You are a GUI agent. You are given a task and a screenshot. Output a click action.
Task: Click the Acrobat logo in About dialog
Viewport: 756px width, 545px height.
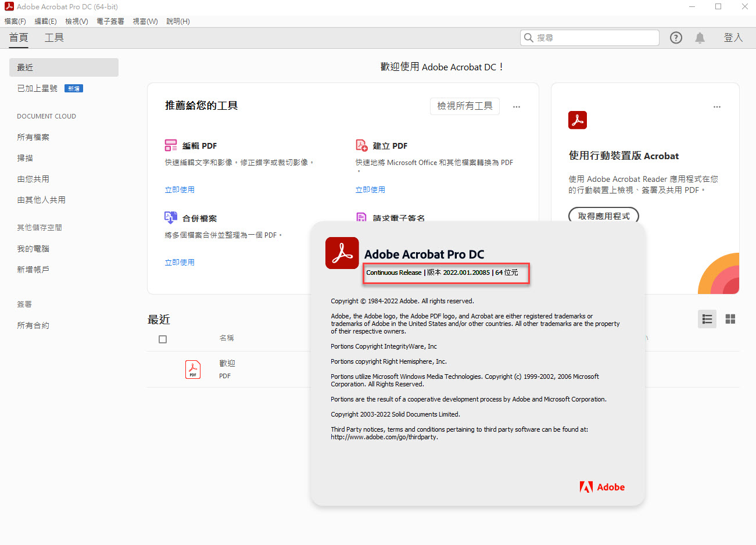click(342, 253)
